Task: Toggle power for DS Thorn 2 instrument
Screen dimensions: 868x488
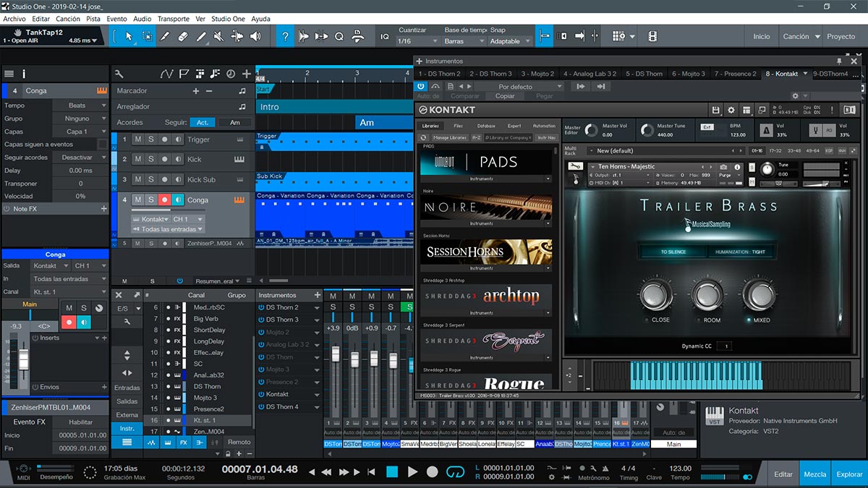Action: click(261, 307)
